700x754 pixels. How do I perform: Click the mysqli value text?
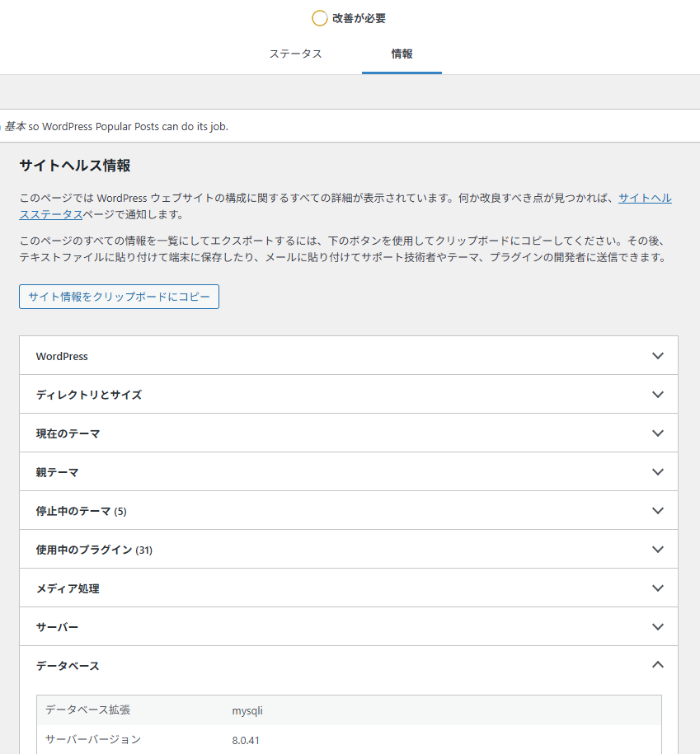click(x=247, y=710)
